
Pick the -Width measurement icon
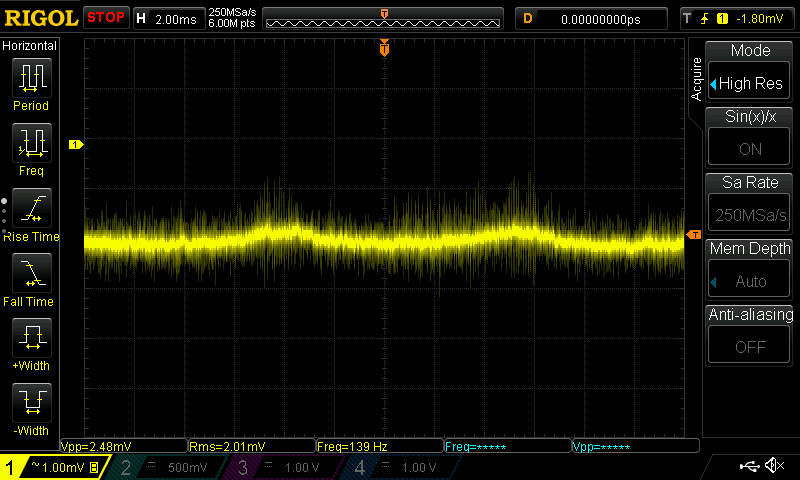(31, 407)
